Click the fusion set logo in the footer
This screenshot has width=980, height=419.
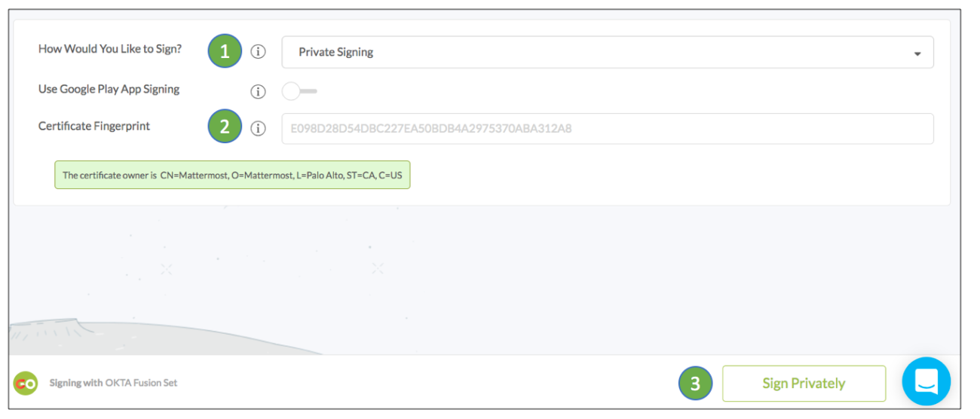pos(25,383)
